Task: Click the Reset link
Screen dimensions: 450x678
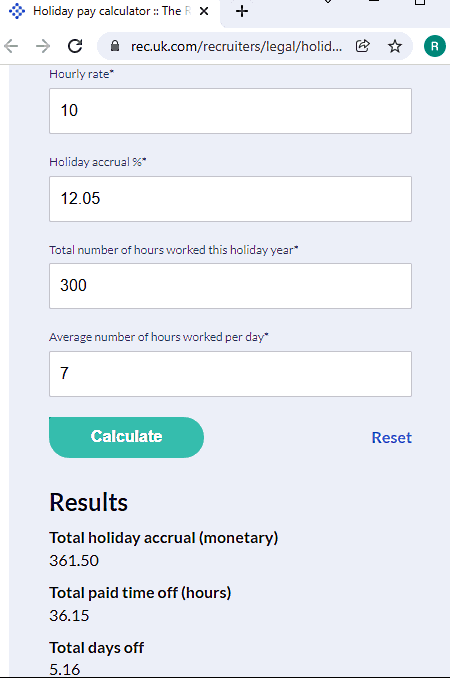Action: pyautogui.click(x=392, y=438)
